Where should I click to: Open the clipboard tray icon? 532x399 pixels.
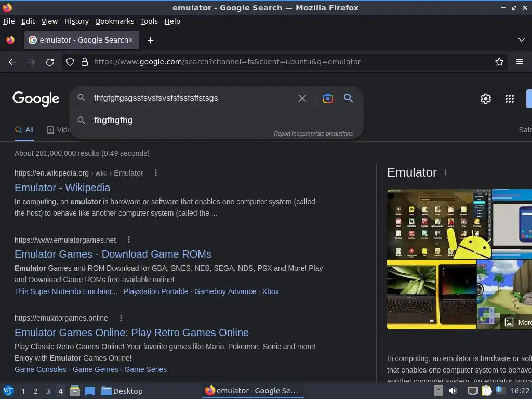486,391
